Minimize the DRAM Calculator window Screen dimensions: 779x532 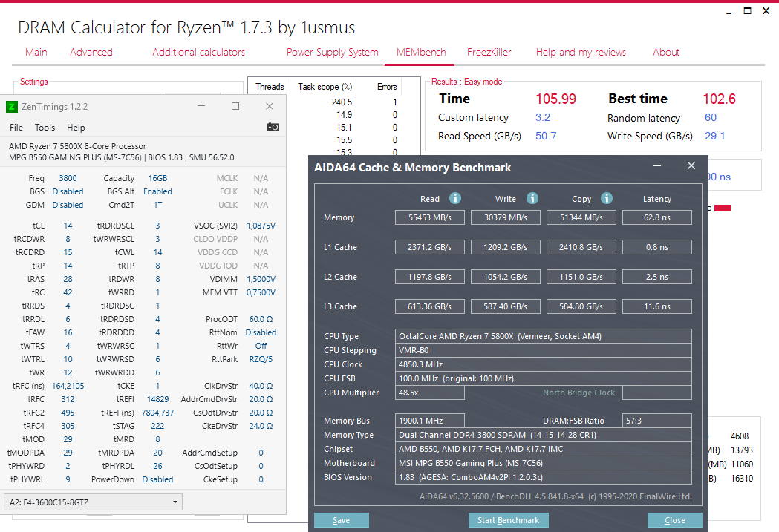click(729, 12)
